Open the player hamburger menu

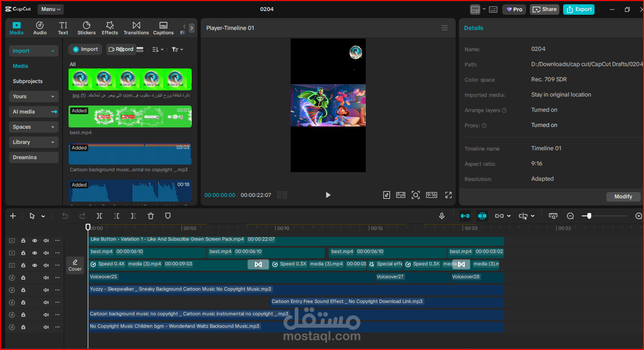pos(445,28)
